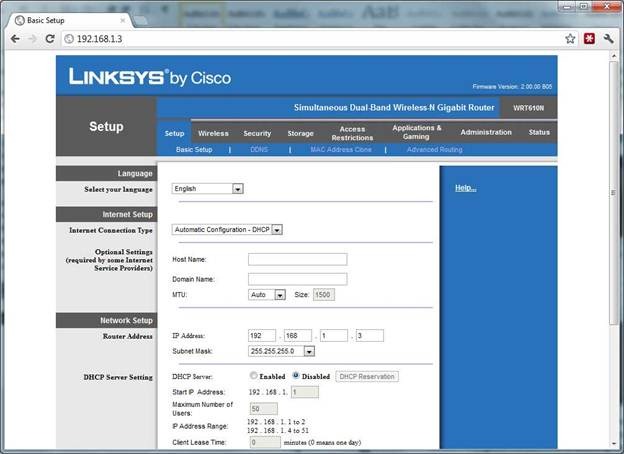Click the Start IP Address last octet field
The image size is (624, 454).
(x=305, y=392)
